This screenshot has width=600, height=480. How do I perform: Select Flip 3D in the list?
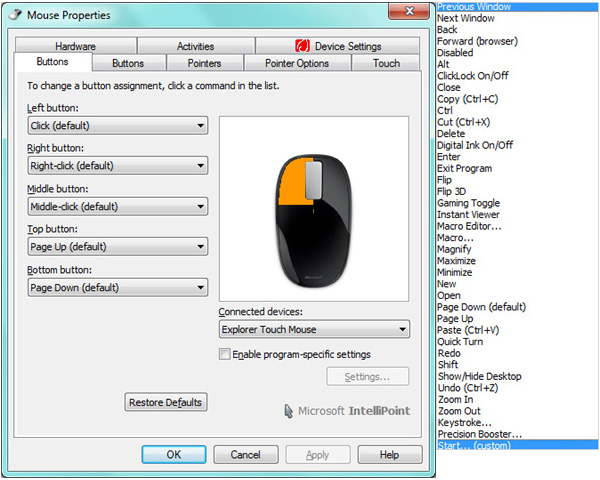coord(517,191)
